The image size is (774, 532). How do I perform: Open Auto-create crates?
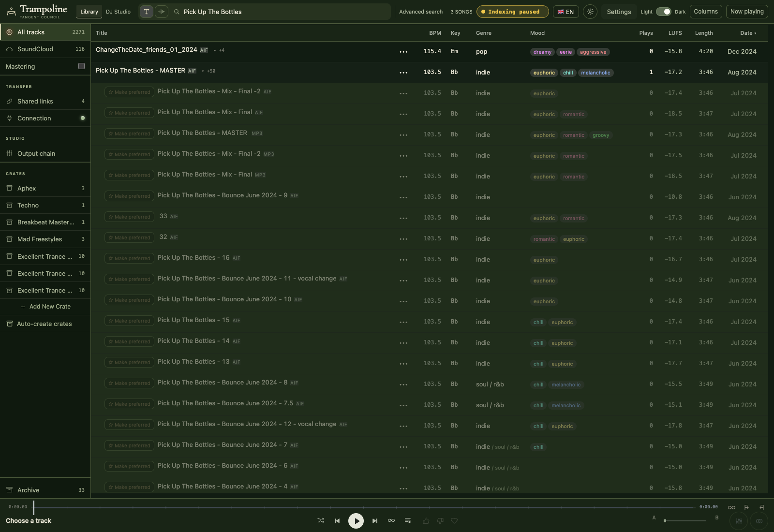45,324
